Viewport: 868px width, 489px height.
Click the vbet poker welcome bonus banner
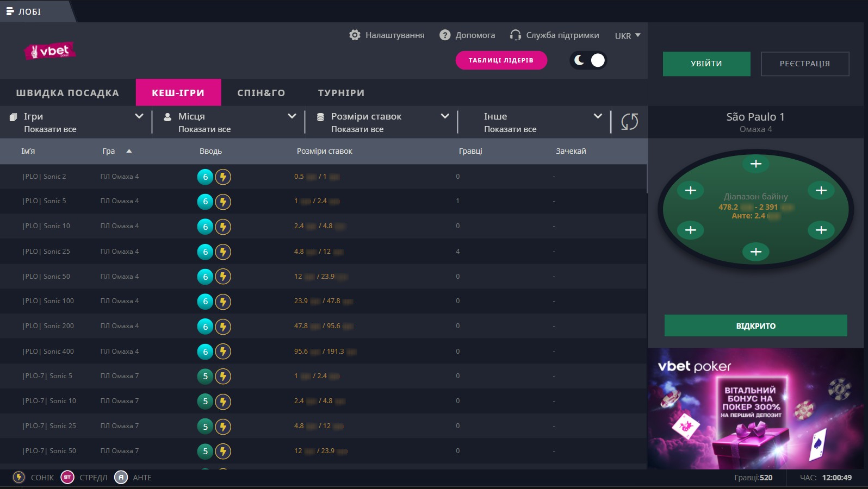(x=755, y=409)
